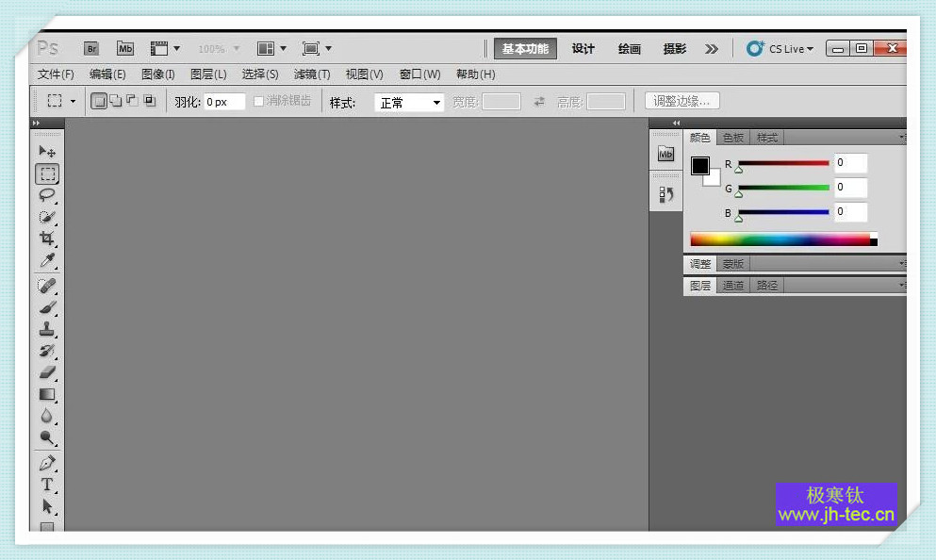Screen dimensions: 936x560
Task: Toggle the 消除锯齿 anti-alias checkbox
Action: click(x=258, y=102)
